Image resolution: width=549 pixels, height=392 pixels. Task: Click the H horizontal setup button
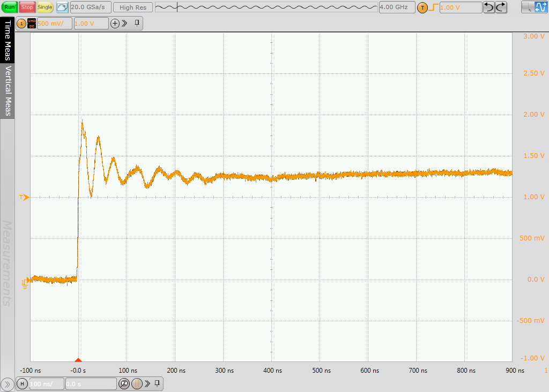point(22,384)
